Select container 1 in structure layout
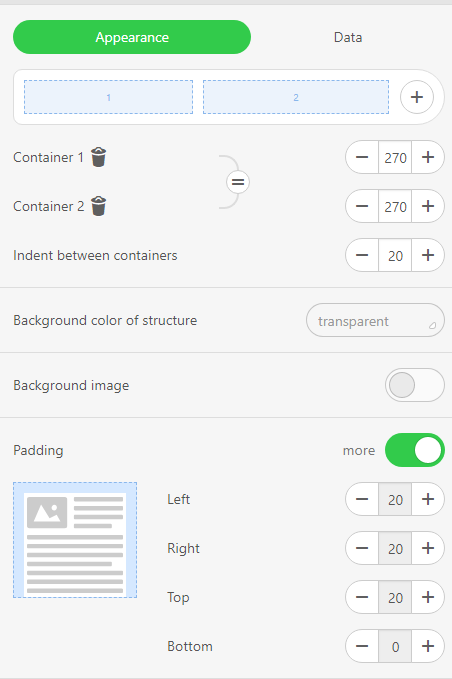Viewport: 452px width, 679px height. tap(108, 97)
